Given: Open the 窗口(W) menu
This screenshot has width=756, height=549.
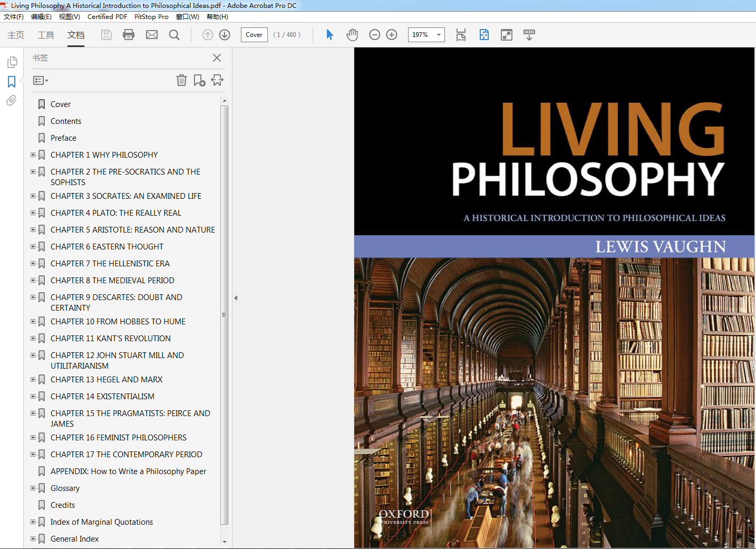Looking at the screenshot, I should pyautogui.click(x=188, y=17).
